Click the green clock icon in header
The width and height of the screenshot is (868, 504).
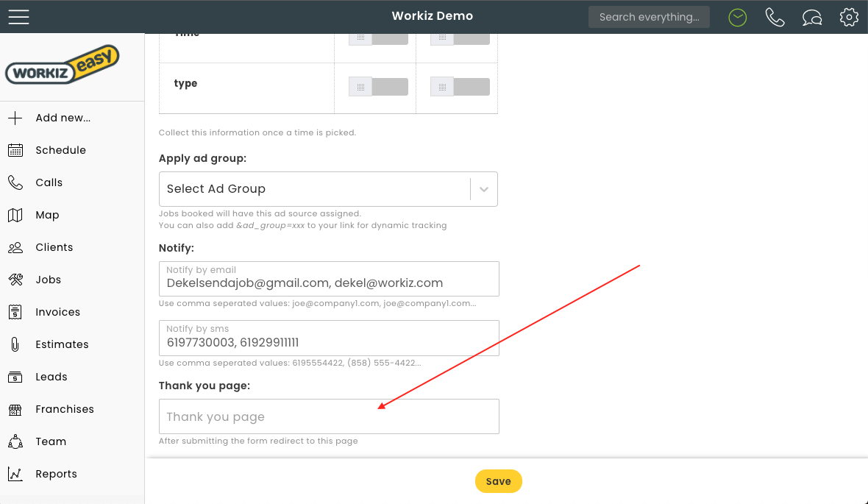[x=737, y=17]
